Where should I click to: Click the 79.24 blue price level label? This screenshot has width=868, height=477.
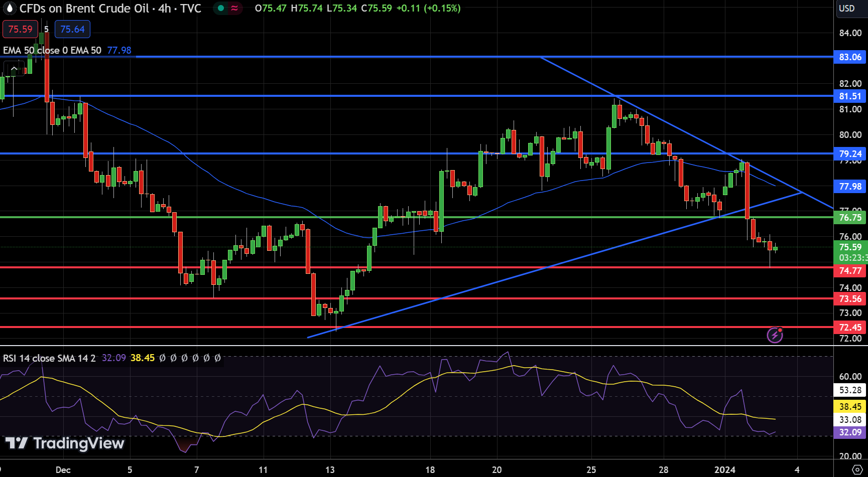(850, 154)
